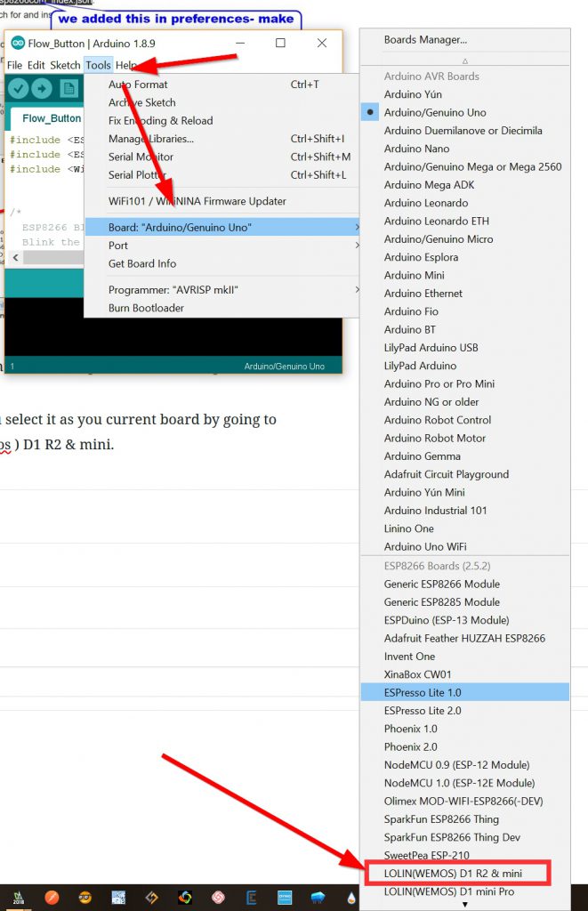Open the yellow smiley-face taskbar icon
Viewport: 588px width, 911px height.
(x=85, y=897)
